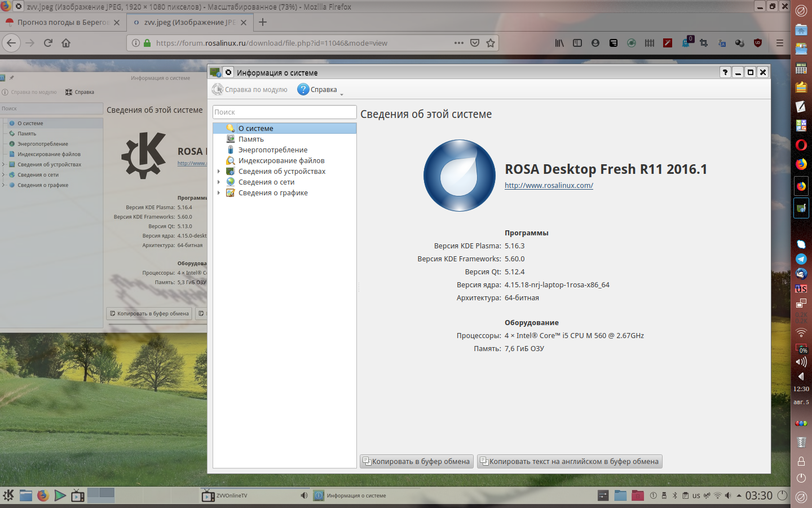Expand Сведения о сети tree node
This screenshot has height=508, width=812.
pyautogui.click(x=219, y=182)
